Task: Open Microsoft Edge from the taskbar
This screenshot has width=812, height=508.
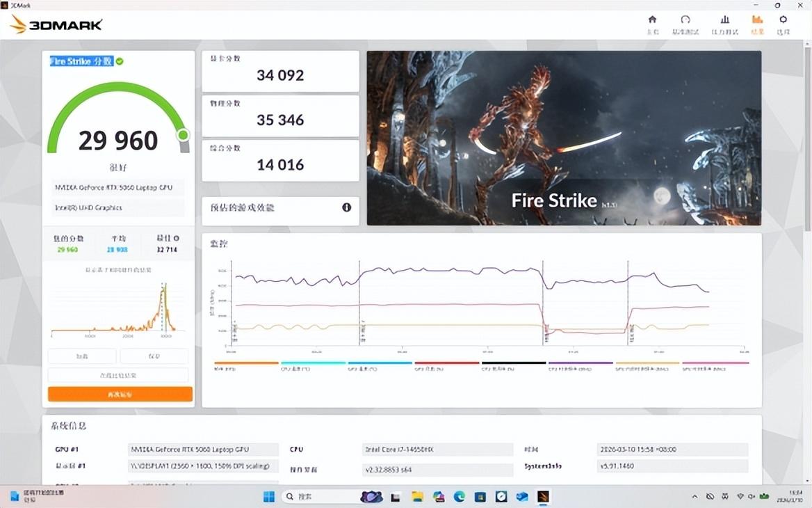Action: 460,497
